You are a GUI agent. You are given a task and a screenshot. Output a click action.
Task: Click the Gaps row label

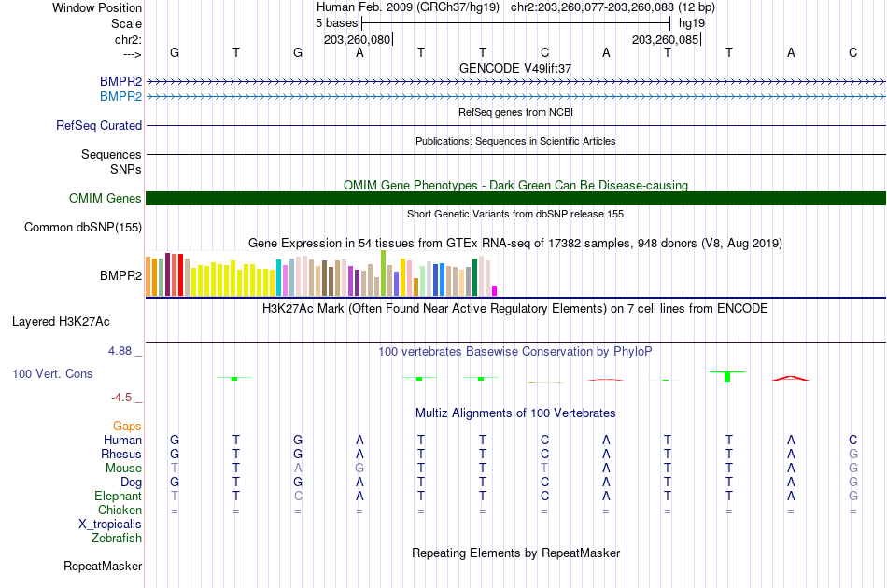coord(127,427)
